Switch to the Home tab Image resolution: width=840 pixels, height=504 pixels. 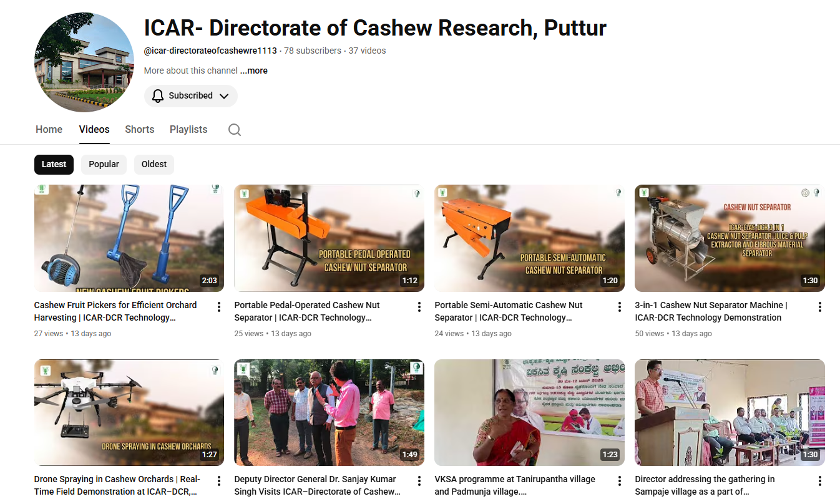[x=49, y=129]
